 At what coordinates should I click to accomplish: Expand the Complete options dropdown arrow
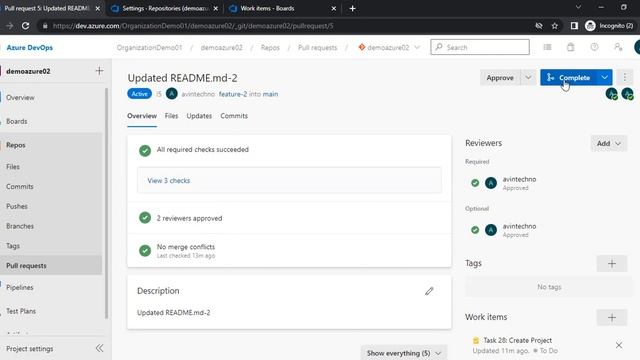click(x=604, y=78)
